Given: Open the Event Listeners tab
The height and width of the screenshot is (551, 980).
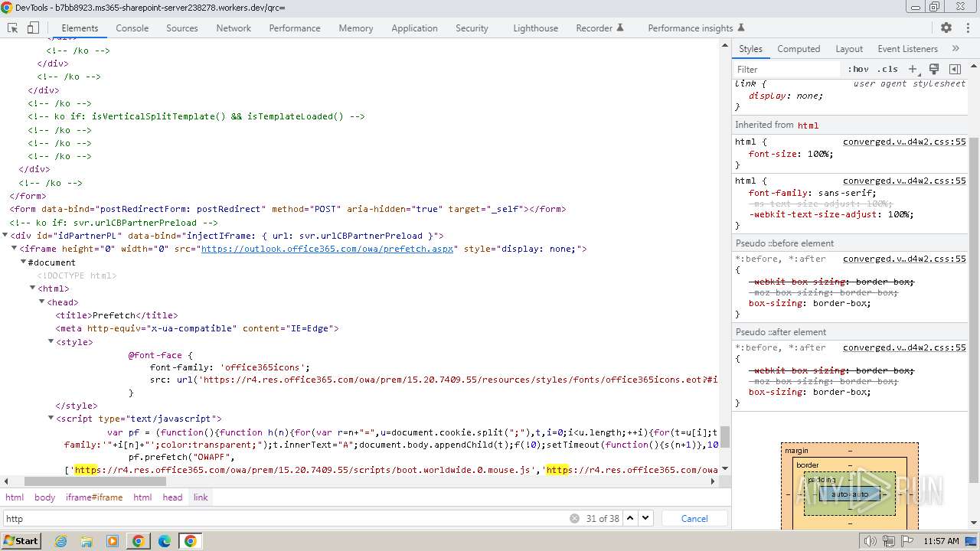Looking at the screenshot, I should tap(907, 48).
